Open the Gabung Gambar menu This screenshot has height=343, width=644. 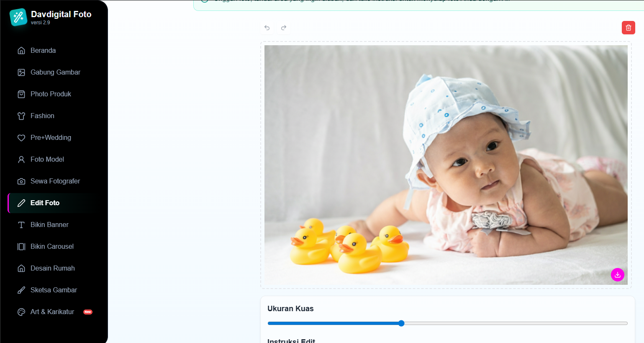click(x=55, y=72)
